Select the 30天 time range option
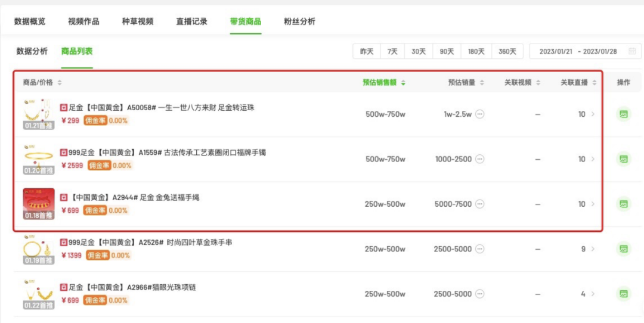 (419, 52)
